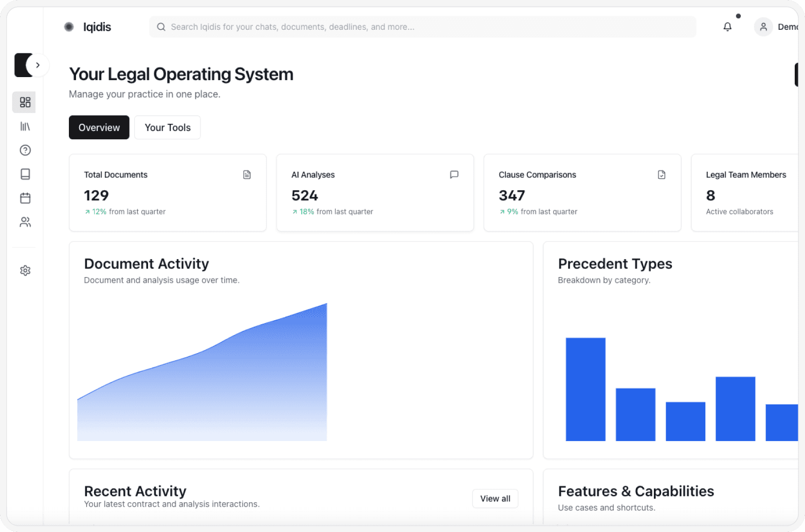Image resolution: width=805 pixels, height=532 pixels.
Task: Open the user profile avatar
Action: pos(763,27)
